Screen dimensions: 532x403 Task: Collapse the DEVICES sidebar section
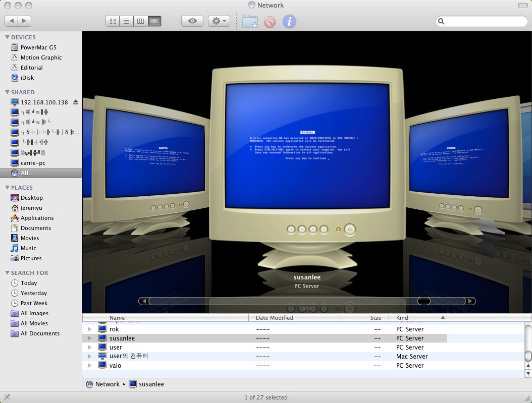[7, 37]
